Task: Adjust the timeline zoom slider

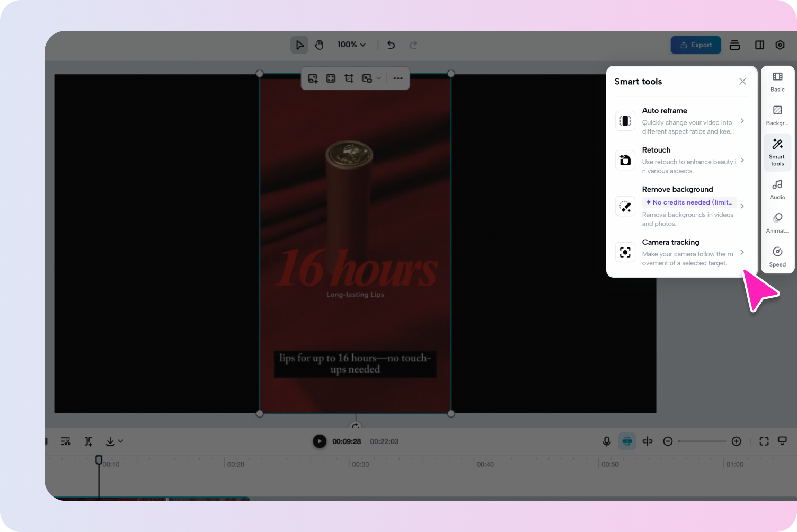Action: pos(702,441)
